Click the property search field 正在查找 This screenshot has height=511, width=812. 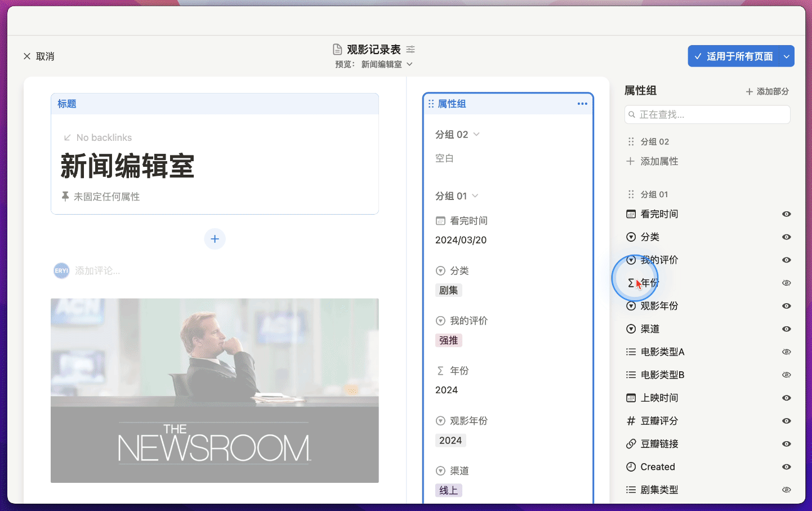(x=707, y=114)
